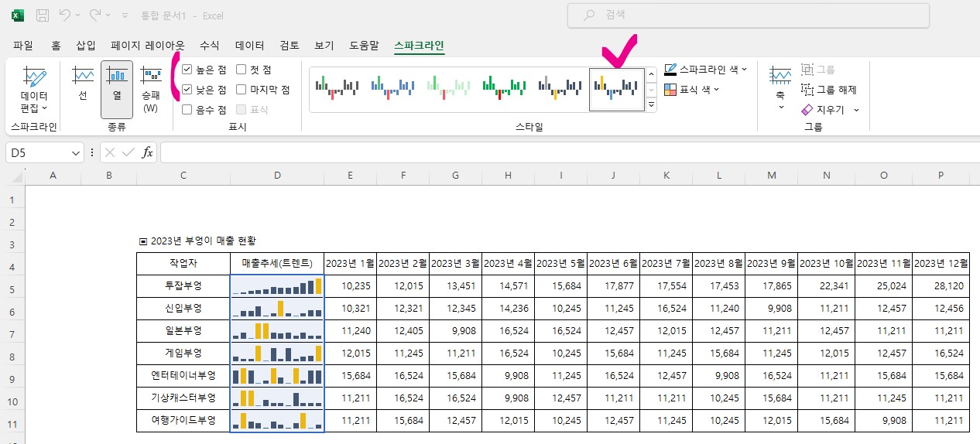
Task: Redo the last undone action
Action: click(96, 15)
